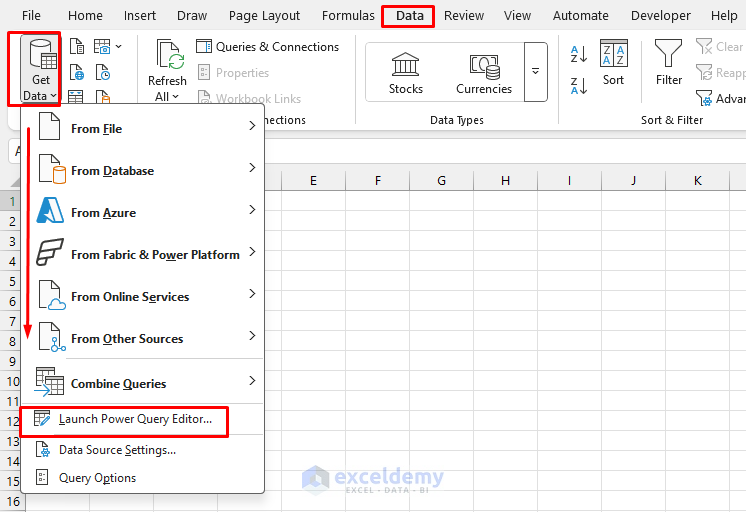Click the Sort Z to A icon
The height and width of the screenshot is (512, 746).
(579, 86)
